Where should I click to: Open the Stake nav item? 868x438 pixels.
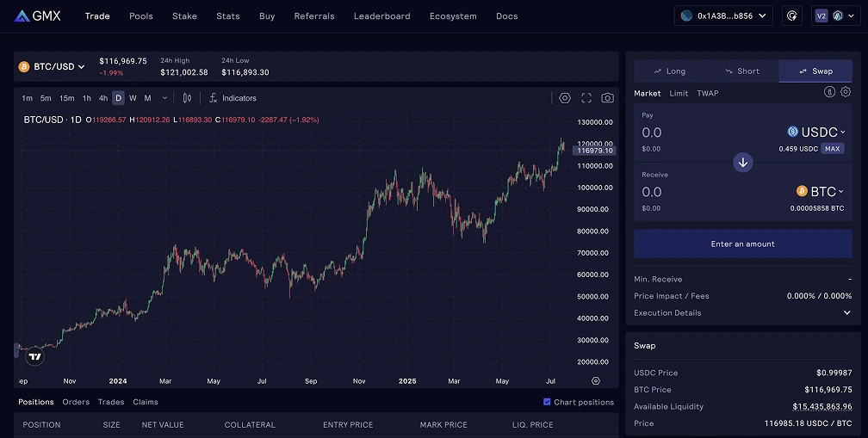tap(184, 16)
